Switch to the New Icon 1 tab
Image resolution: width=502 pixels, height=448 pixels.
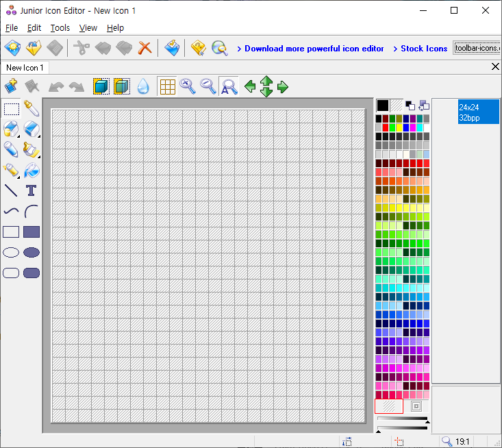(25, 68)
